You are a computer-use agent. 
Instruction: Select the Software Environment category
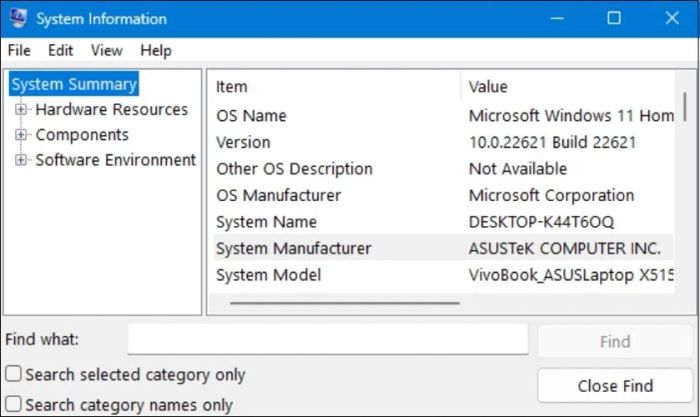click(x=116, y=159)
